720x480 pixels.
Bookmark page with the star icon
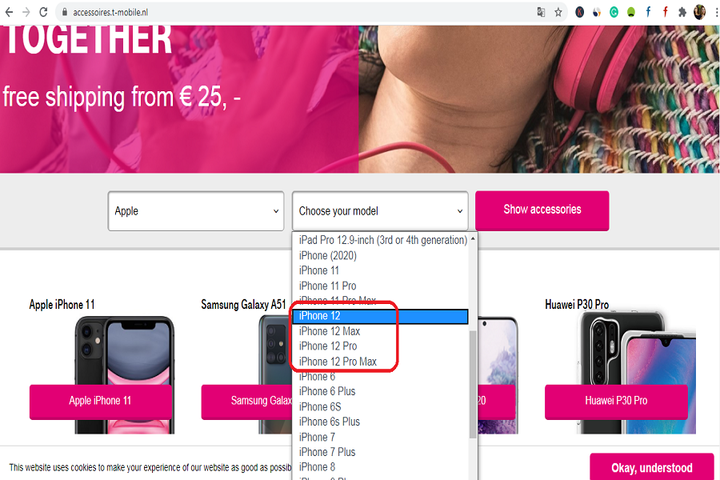click(558, 12)
